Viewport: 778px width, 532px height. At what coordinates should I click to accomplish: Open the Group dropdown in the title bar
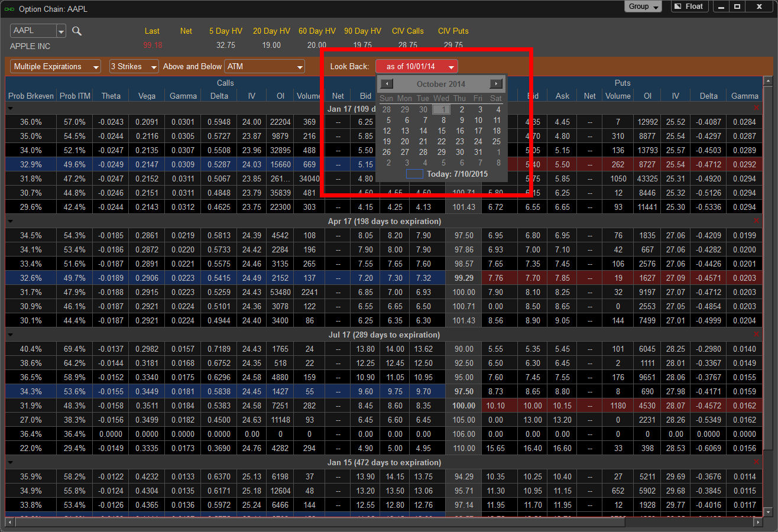point(644,7)
